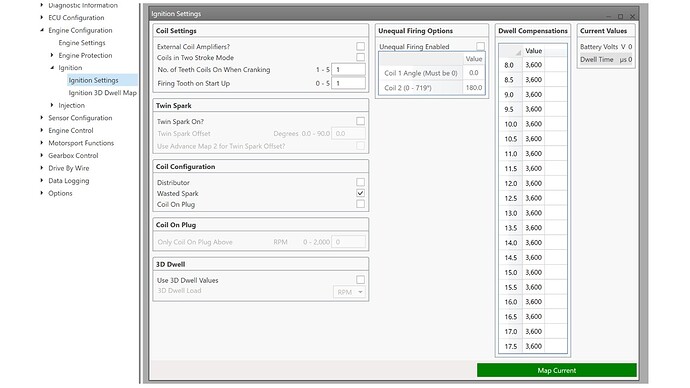Click the green Map Current button
690x388 pixels.
pos(557,370)
